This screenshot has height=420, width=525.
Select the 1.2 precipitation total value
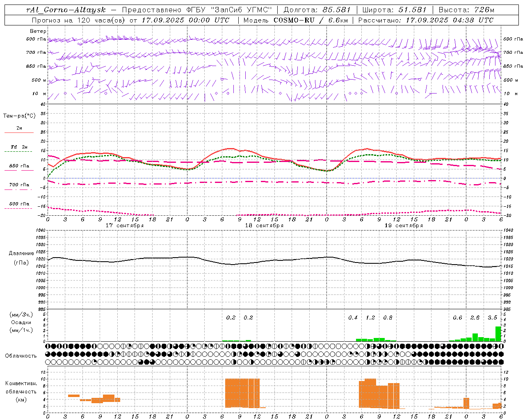pos(370,317)
